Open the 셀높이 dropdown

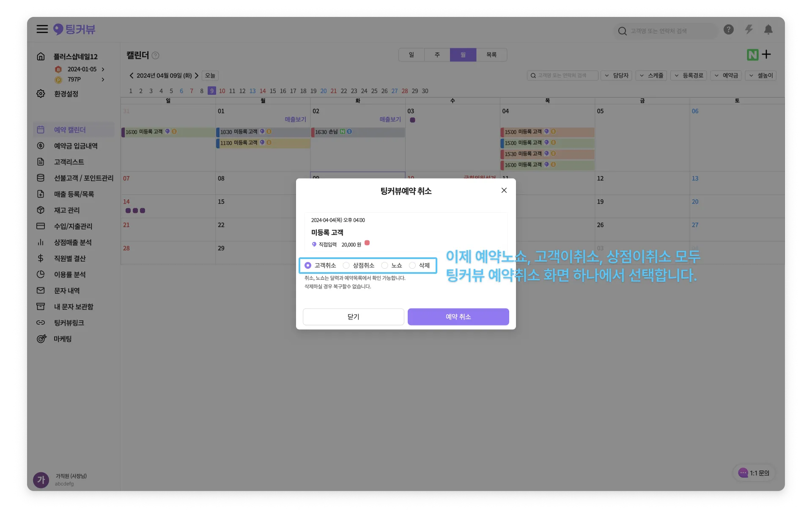(760, 76)
